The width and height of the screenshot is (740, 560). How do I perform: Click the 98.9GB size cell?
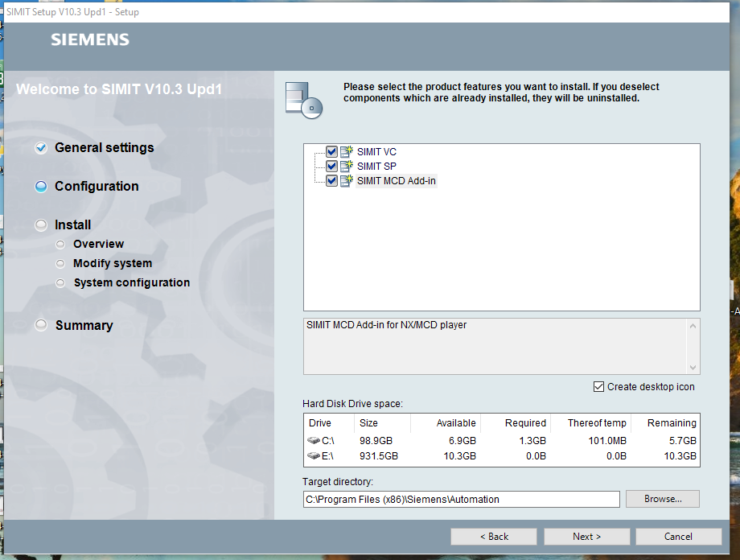pyautogui.click(x=376, y=441)
